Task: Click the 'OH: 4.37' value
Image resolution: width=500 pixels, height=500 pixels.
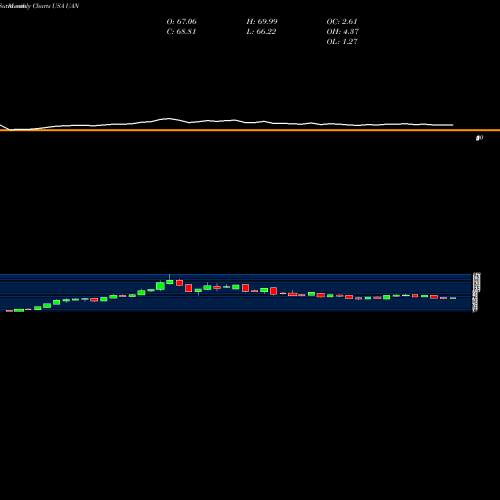Action: (x=343, y=32)
